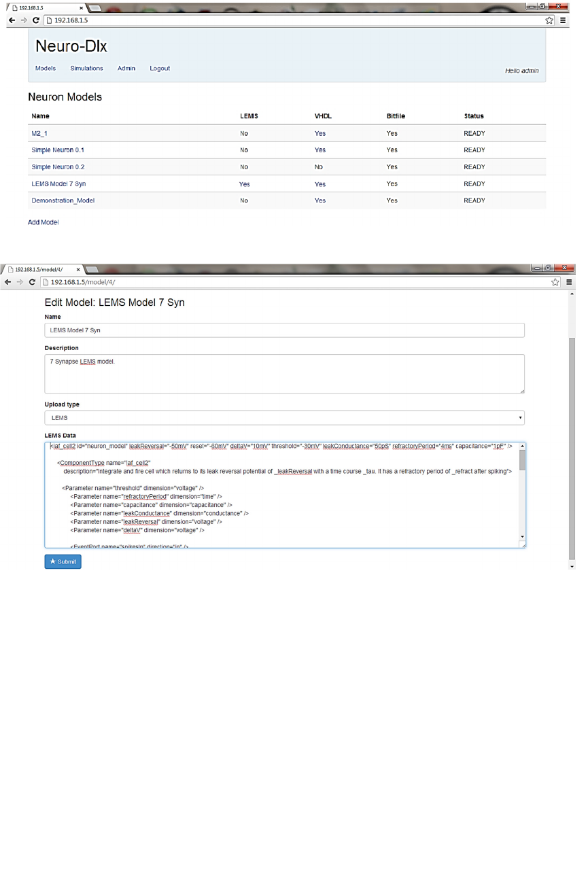Image resolution: width=588 pixels, height=891 pixels.
Task: Click the Logout link
Action: tap(160, 69)
